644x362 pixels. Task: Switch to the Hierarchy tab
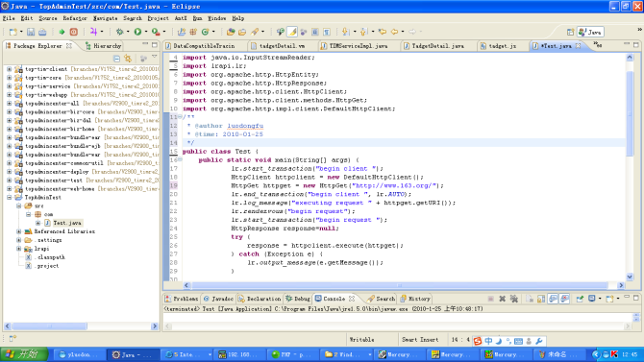pos(103,46)
